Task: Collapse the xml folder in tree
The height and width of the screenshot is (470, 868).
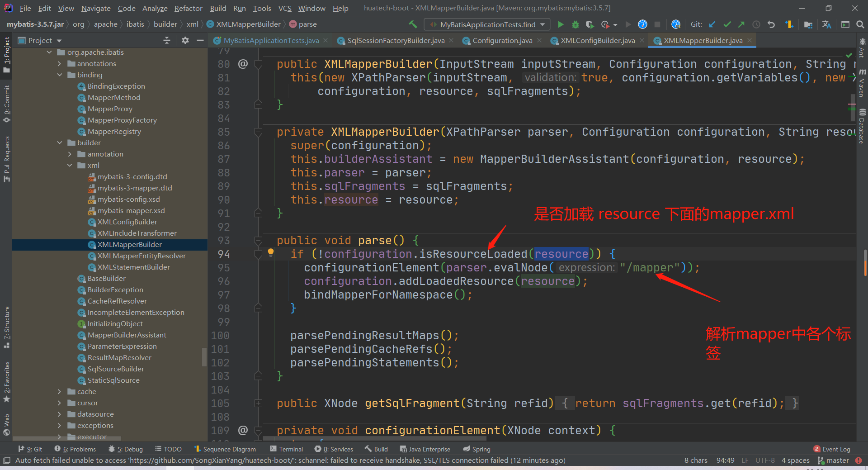Action: click(70, 165)
